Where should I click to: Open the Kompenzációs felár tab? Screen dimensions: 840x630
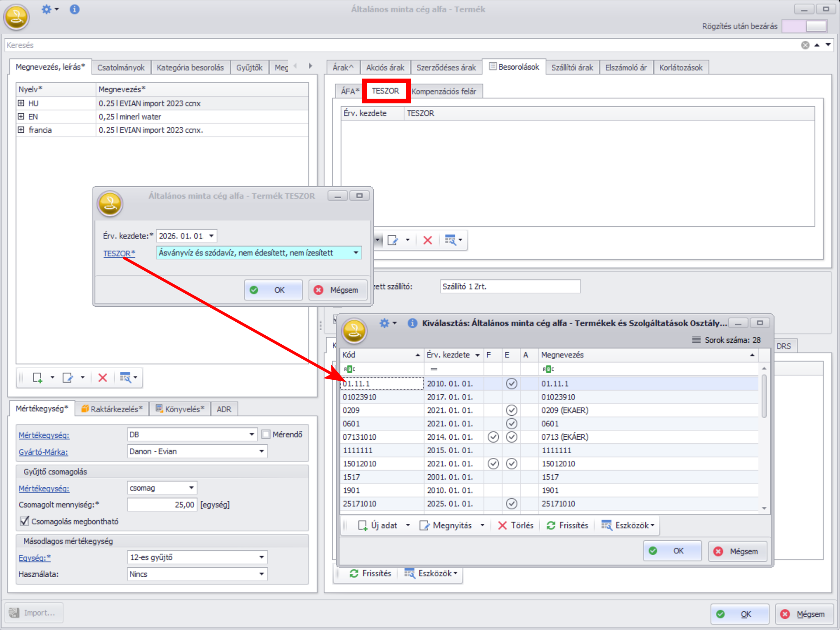444,92
